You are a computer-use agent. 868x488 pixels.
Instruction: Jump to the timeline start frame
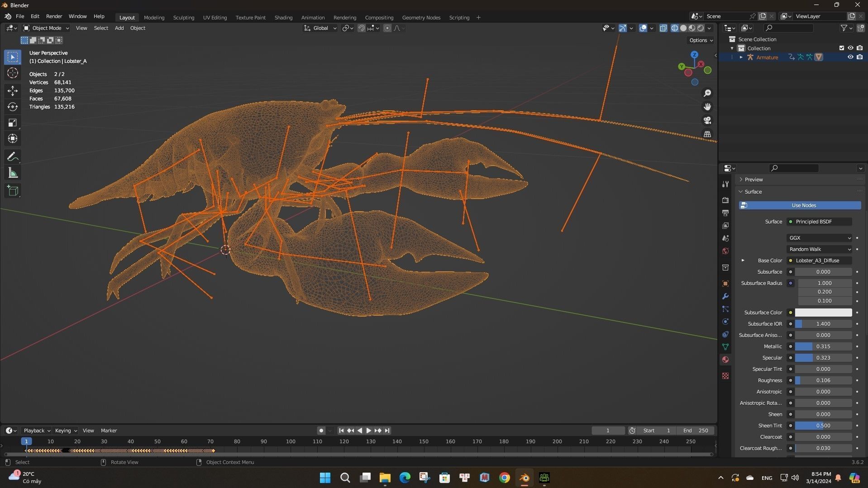(341, 431)
